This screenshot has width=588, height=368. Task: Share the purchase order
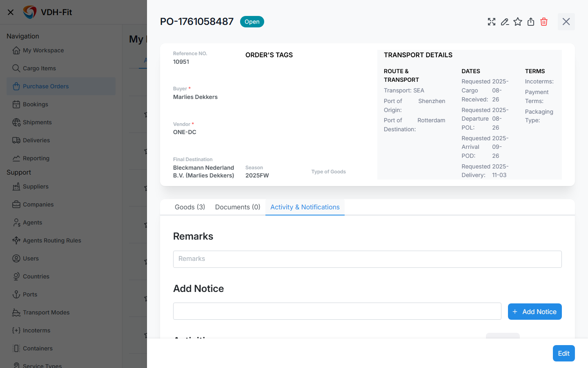click(x=531, y=22)
